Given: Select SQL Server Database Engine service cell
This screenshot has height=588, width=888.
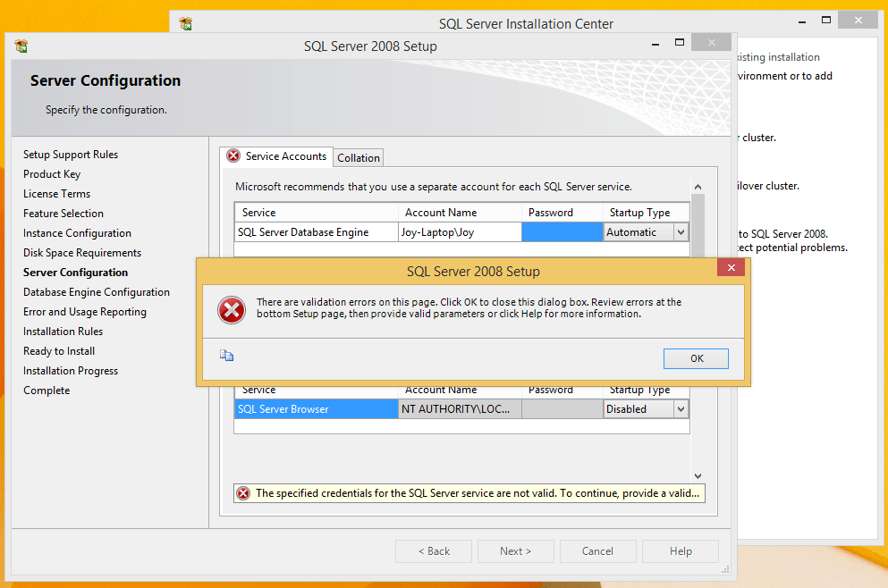Looking at the screenshot, I should [316, 232].
